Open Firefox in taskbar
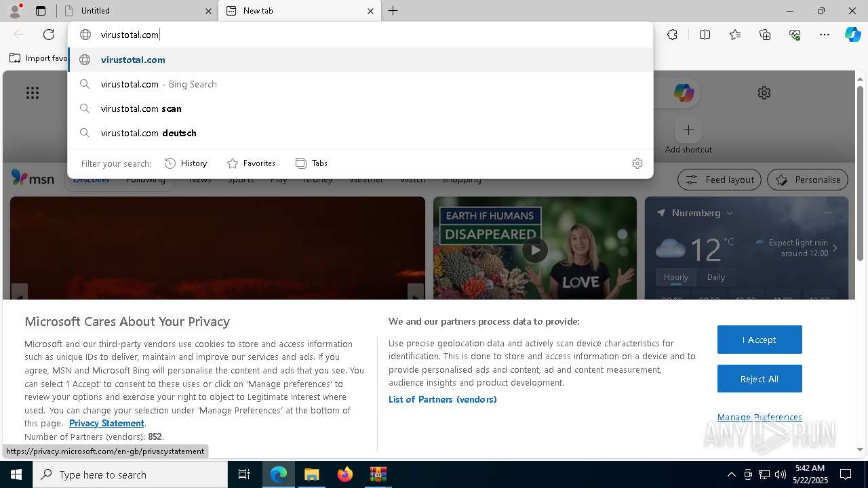This screenshot has height=488, width=868. [x=344, y=474]
